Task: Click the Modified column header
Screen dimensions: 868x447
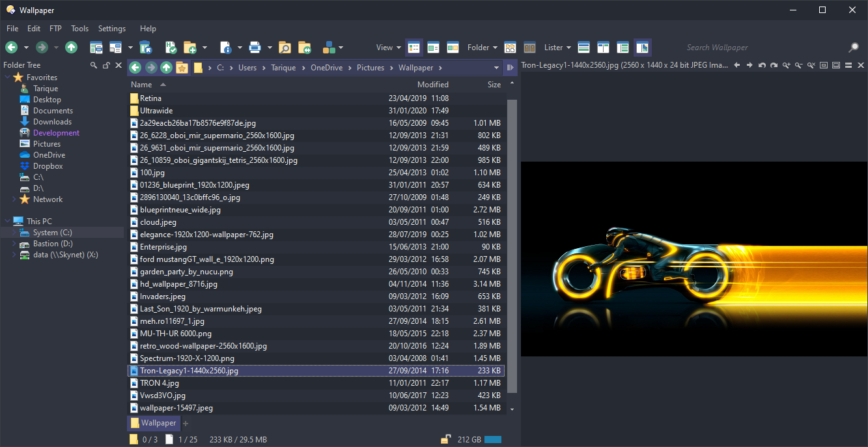Action: point(432,85)
